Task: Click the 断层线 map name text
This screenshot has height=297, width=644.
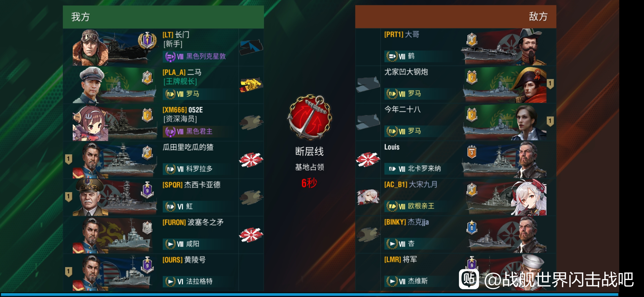Action: coord(310,151)
